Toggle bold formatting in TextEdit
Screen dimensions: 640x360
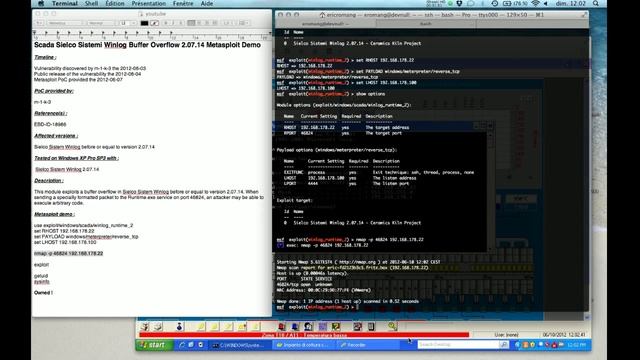click(x=166, y=23)
